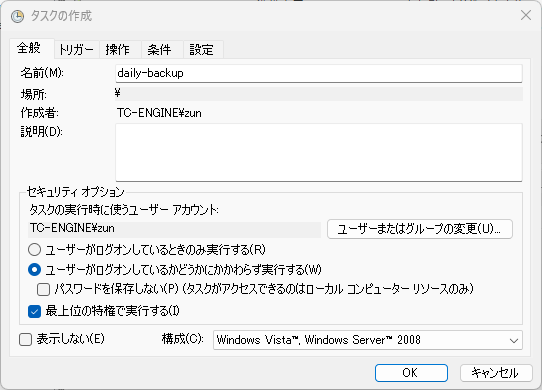The image size is (542, 390).
Task: Close the タスクの作成 dialog with X
Action: [x=526, y=15]
